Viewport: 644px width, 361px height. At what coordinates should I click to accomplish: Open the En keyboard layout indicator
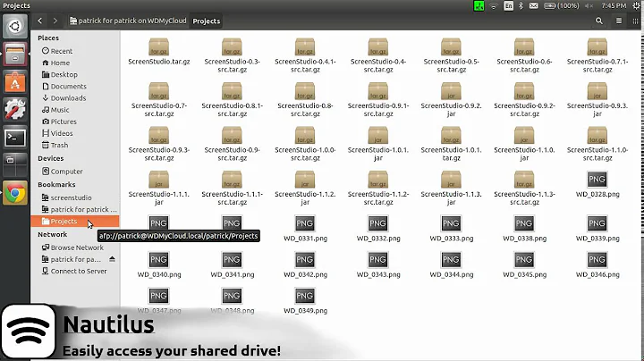(508, 5)
